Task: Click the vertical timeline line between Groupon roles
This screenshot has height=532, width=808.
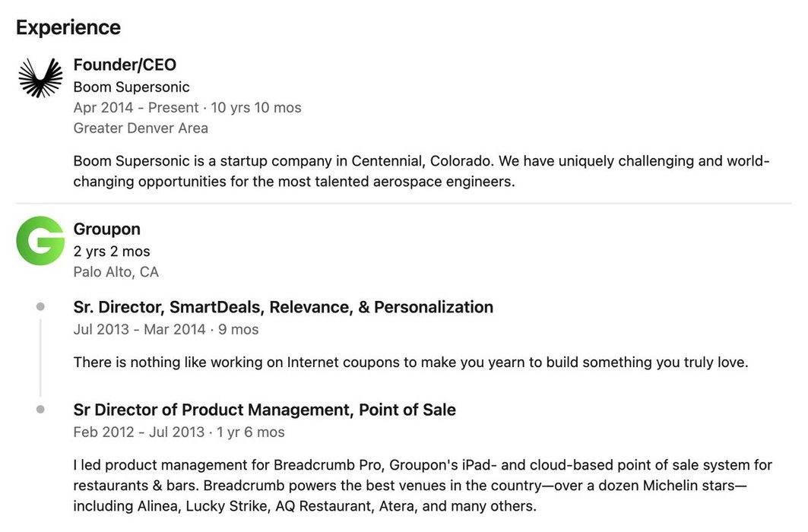Action: pyautogui.click(x=40, y=357)
